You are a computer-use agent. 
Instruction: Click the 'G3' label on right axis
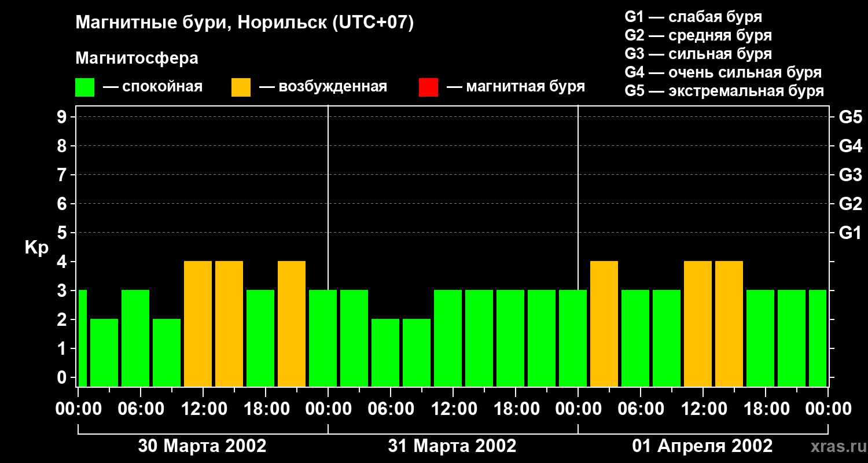(x=851, y=175)
